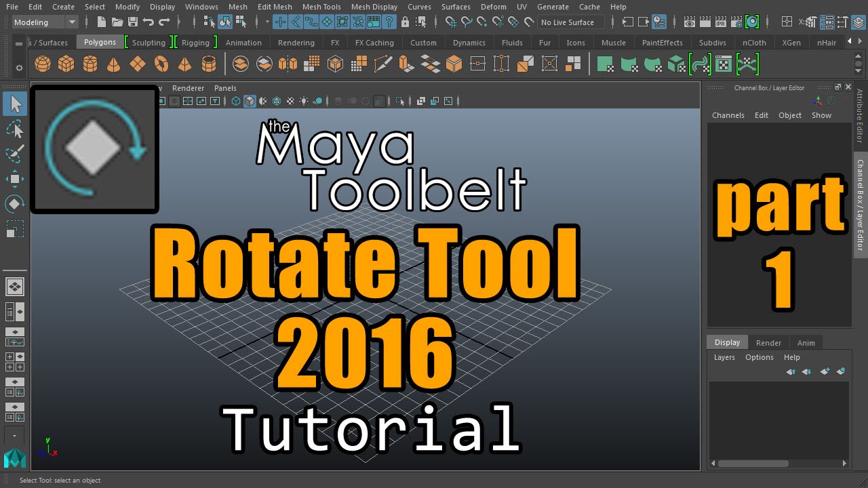The height and width of the screenshot is (488, 868).
Task: Open the No Live Surface field
Action: tap(570, 22)
